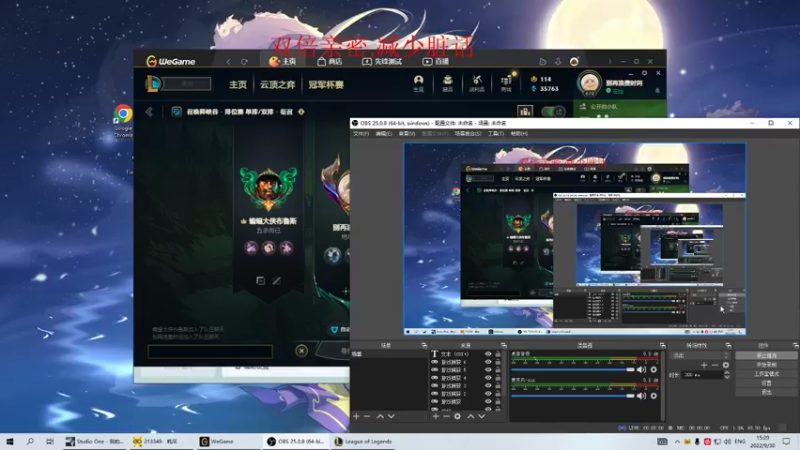Open the 淡出 transition dropdown
This screenshot has width=800, height=450.
701,356
